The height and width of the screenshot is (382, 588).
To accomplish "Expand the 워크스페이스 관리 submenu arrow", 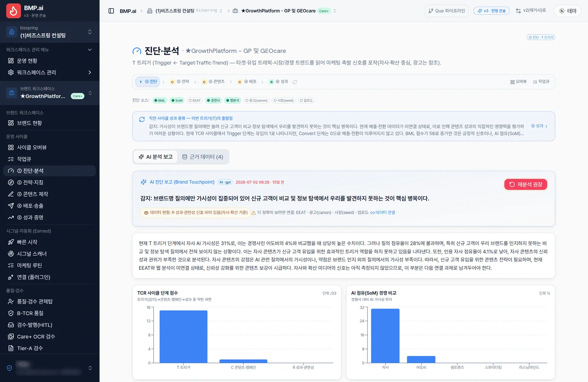I will click(90, 72).
